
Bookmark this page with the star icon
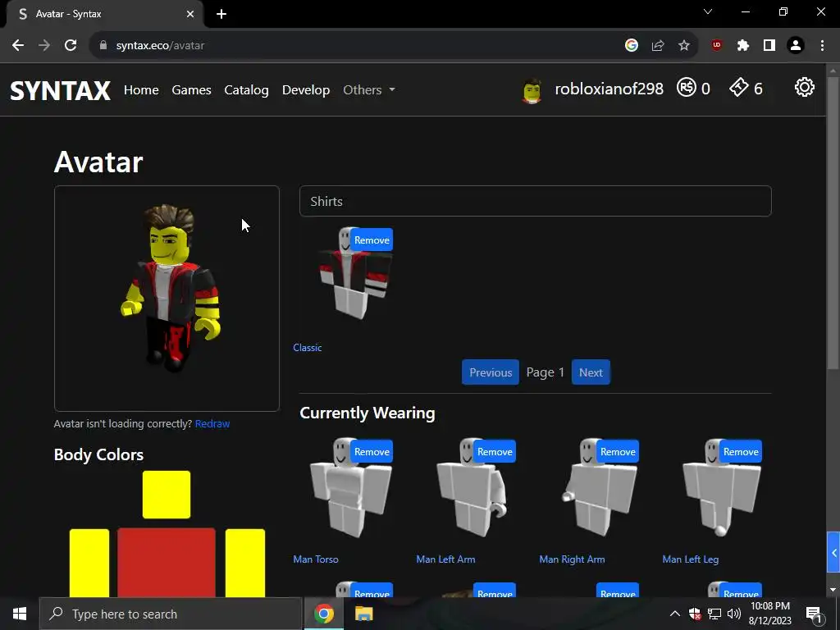point(683,46)
